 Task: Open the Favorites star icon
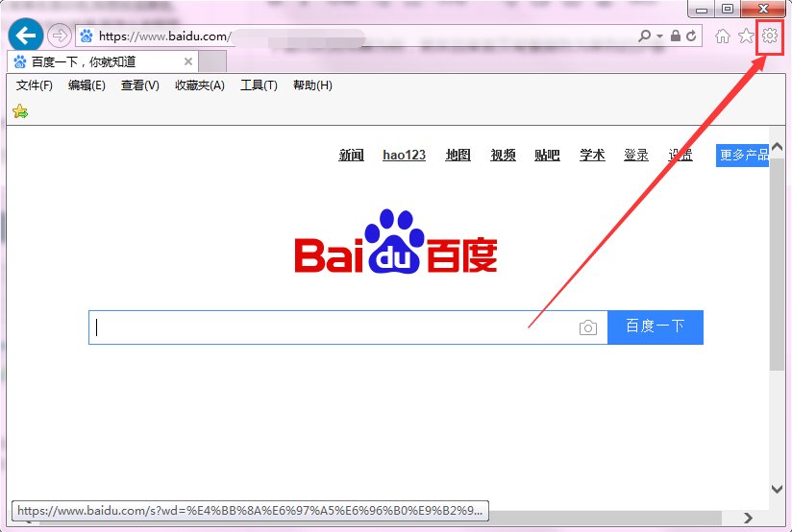click(746, 36)
